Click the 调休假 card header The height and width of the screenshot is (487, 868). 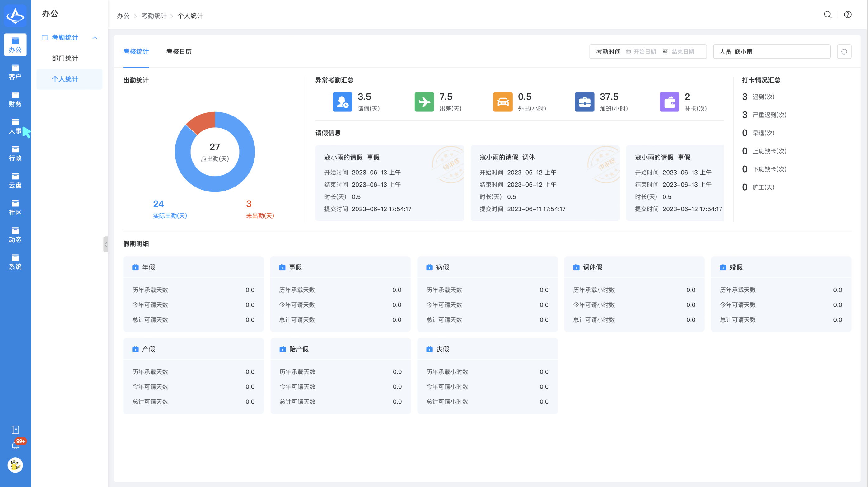click(x=634, y=267)
